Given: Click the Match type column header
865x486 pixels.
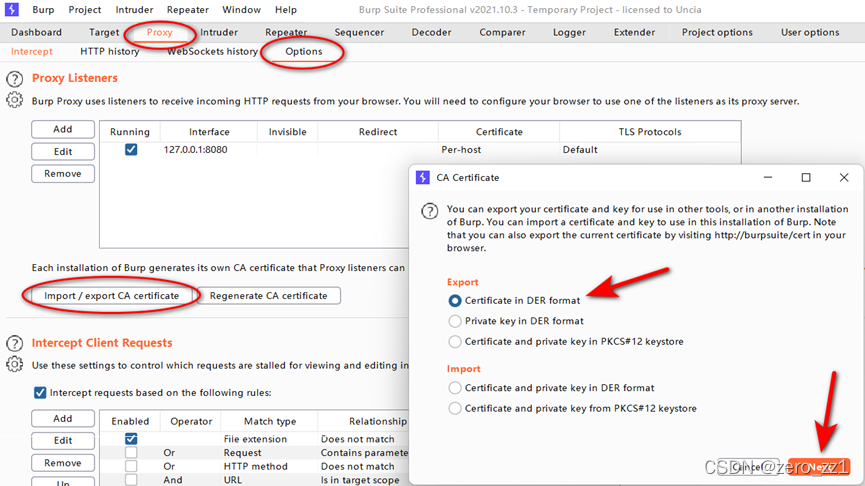Looking at the screenshot, I should [270, 421].
